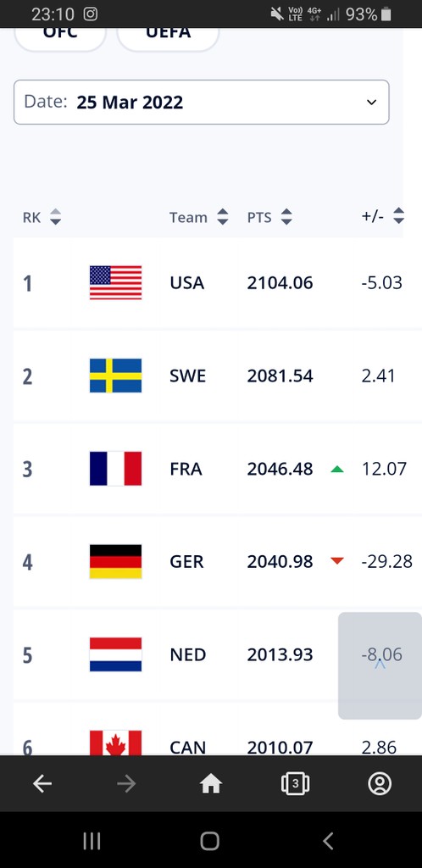Tap the Android home button
The height and width of the screenshot is (868, 422).
209,841
